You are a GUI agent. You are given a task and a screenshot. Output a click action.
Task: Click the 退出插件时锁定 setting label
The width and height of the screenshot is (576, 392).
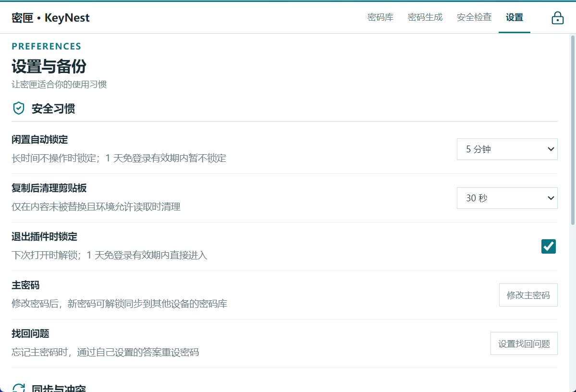pyautogui.click(x=45, y=237)
